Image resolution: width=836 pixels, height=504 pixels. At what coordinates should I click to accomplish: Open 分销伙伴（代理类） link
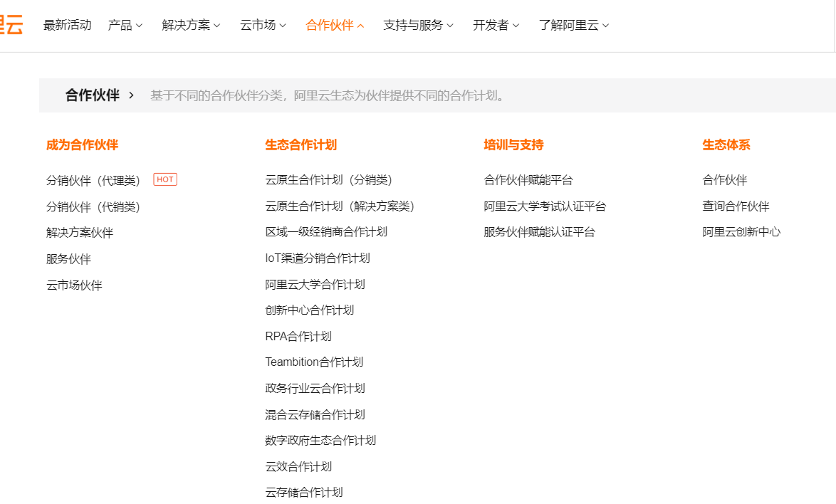click(x=93, y=180)
